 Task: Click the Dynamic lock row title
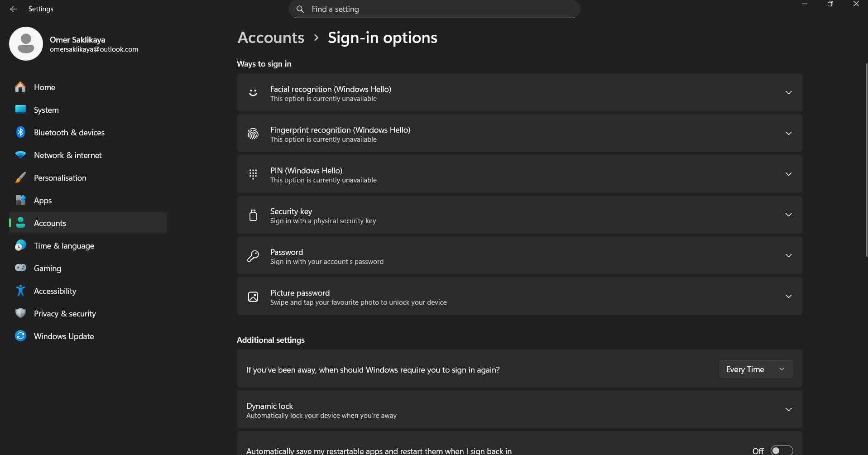coord(269,406)
